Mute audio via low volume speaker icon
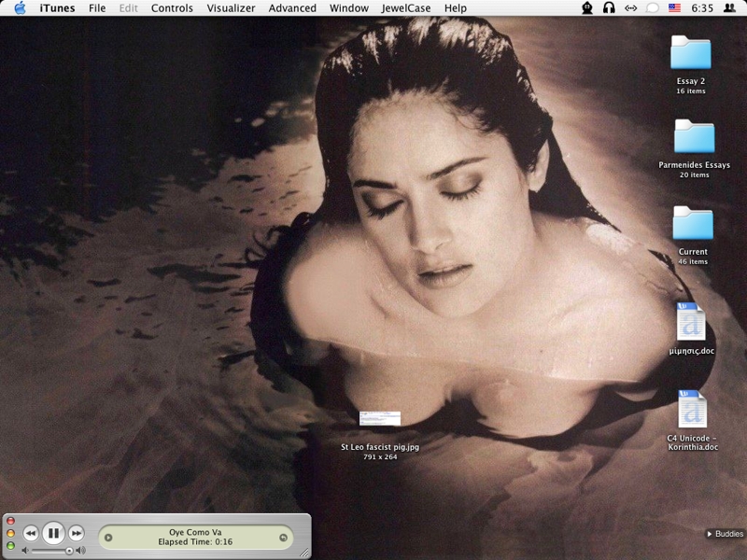Image resolution: width=747 pixels, height=560 pixels. [x=25, y=551]
